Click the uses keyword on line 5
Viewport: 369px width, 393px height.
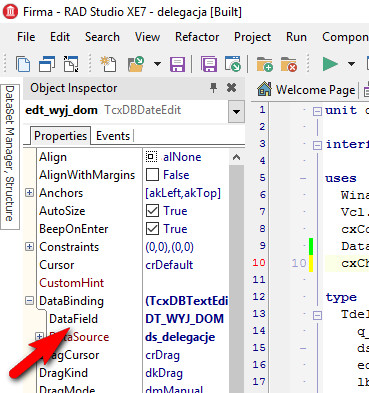click(x=341, y=179)
